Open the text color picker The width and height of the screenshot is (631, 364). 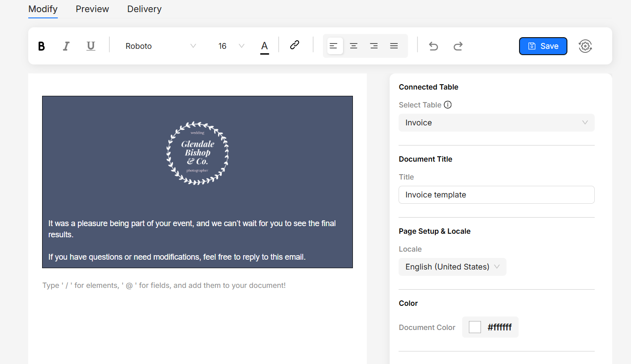click(x=265, y=46)
